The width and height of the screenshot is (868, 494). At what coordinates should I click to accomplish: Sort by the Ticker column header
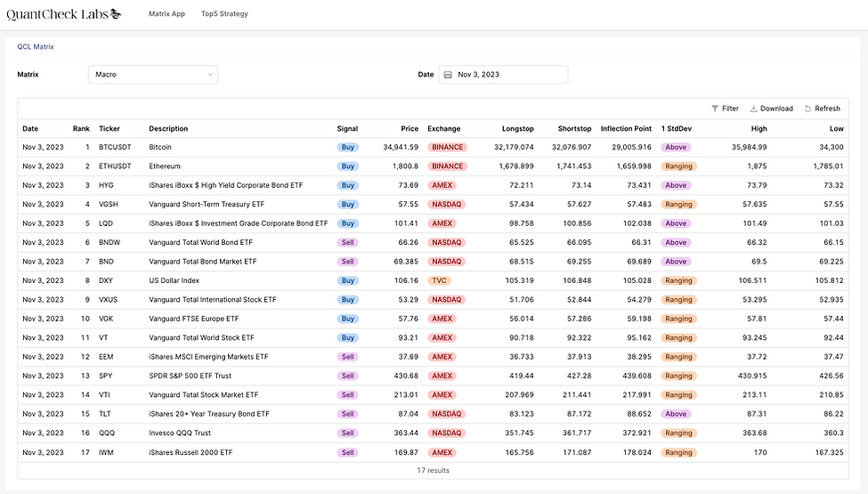[109, 128]
